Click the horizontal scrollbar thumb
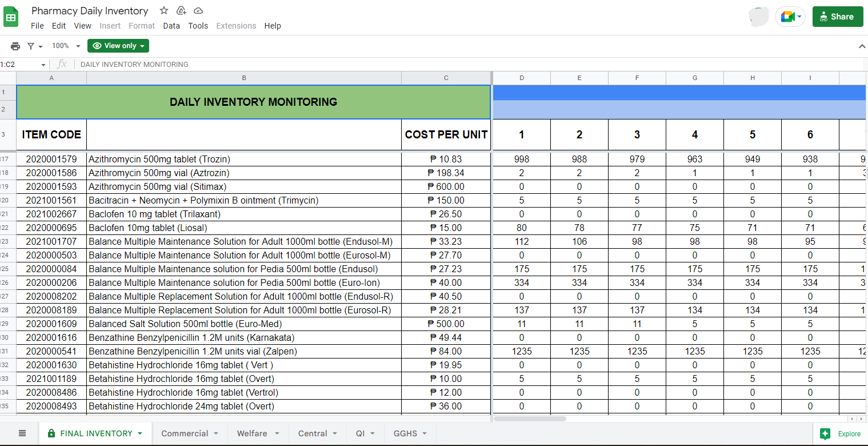Image resolution: width=868 pixels, height=446 pixels. click(530, 419)
